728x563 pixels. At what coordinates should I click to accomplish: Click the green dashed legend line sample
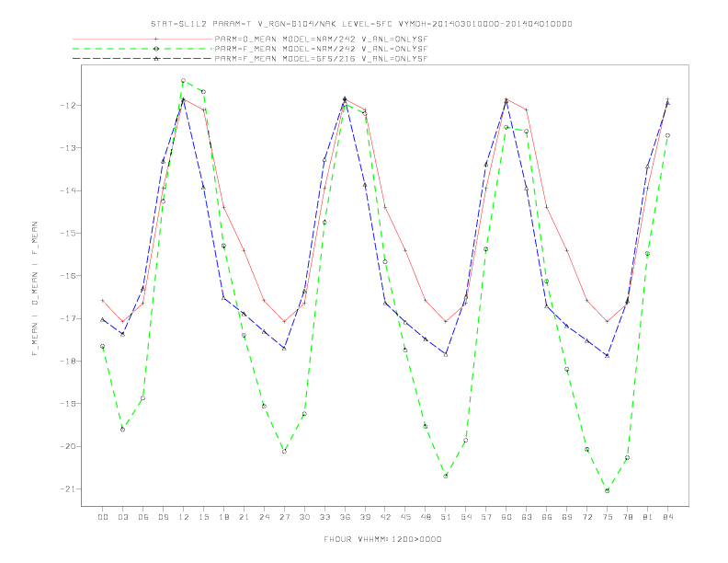[142, 49]
